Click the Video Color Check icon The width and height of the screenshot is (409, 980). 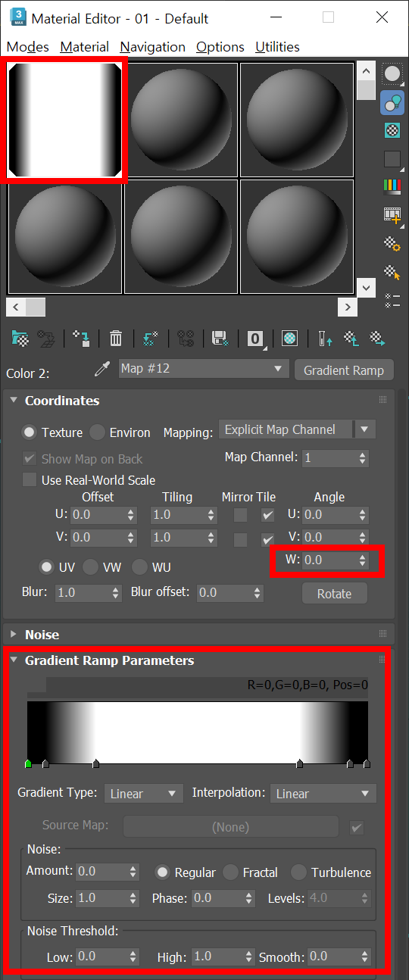[392, 186]
